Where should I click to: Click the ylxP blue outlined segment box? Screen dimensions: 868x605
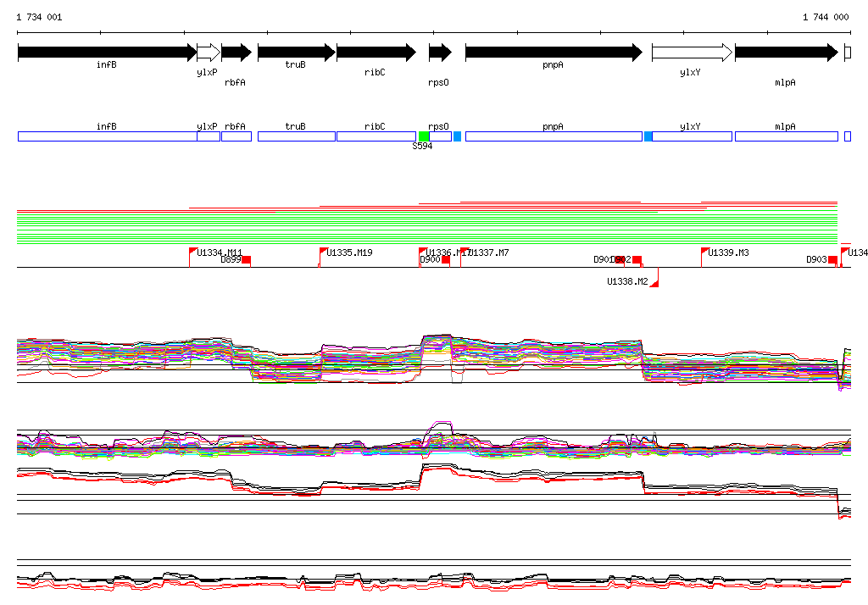[209, 136]
